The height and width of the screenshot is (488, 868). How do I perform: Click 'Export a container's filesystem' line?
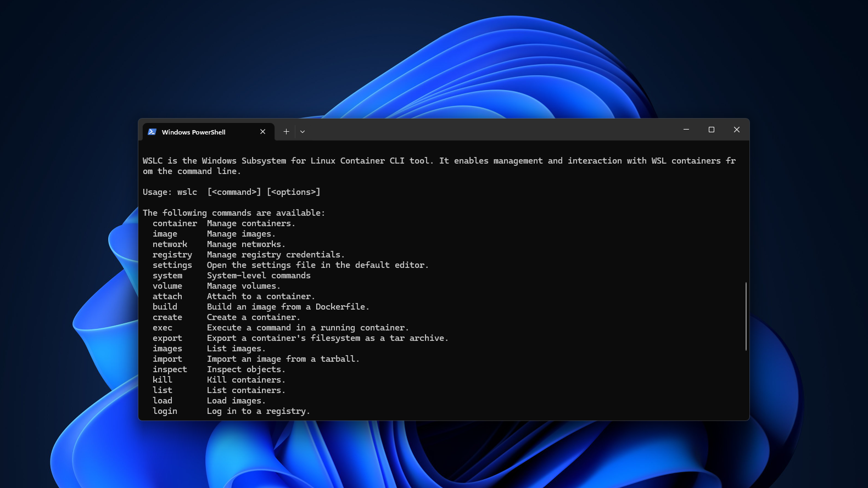click(x=328, y=338)
